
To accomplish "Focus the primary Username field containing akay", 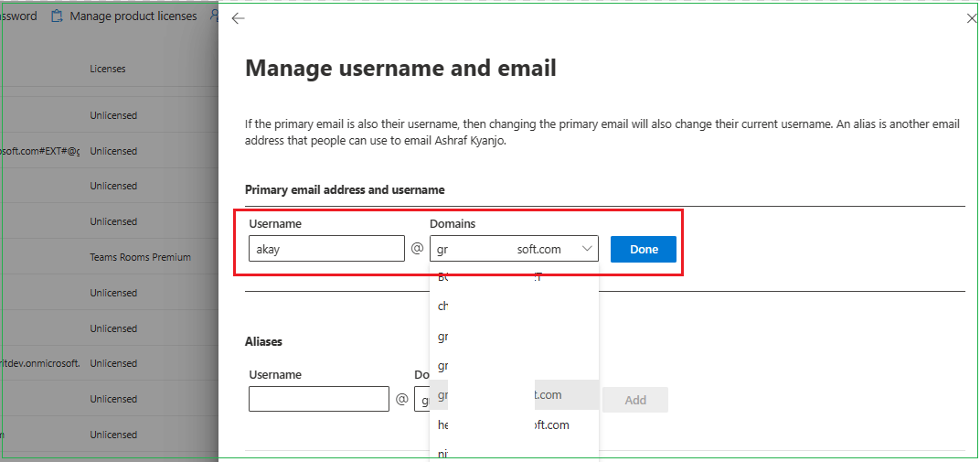I will [327, 249].
